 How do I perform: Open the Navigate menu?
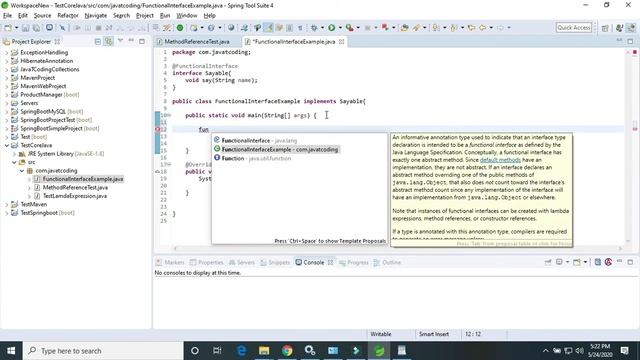coord(96,16)
